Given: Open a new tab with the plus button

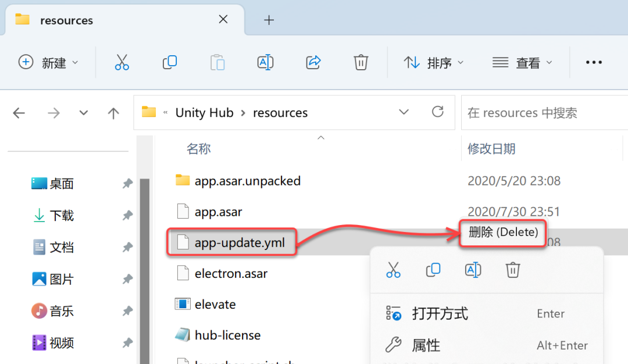Looking at the screenshot, I should (269, 20).
